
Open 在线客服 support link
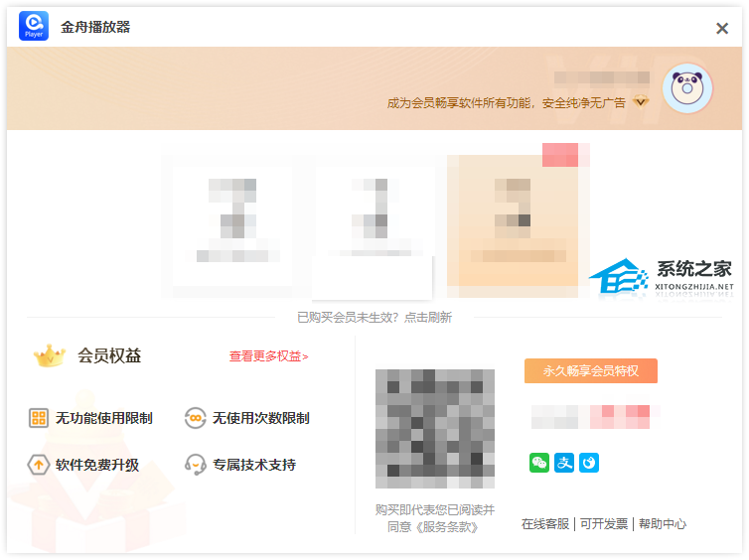545,524
